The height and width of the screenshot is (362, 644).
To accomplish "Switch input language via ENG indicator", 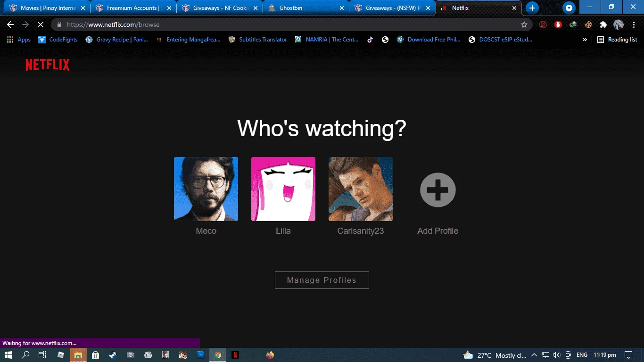I will click(x=582, y=355).
